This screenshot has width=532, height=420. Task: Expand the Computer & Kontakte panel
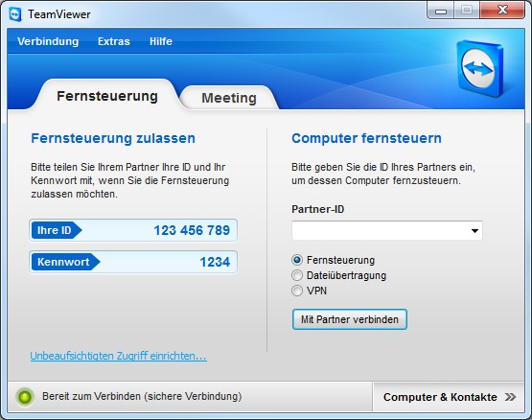450,397
